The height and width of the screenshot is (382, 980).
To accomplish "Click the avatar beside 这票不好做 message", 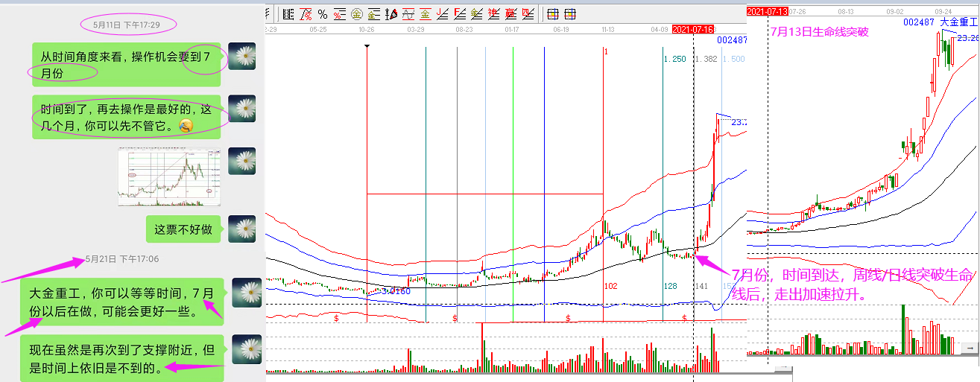I will (241, 229).
